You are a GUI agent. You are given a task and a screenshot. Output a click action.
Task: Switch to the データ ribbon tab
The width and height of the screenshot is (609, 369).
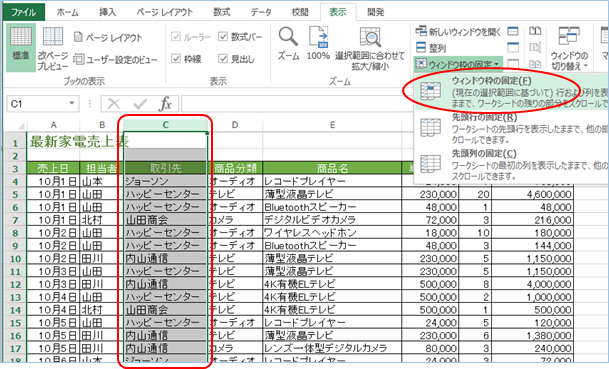[x=261, y=12]
